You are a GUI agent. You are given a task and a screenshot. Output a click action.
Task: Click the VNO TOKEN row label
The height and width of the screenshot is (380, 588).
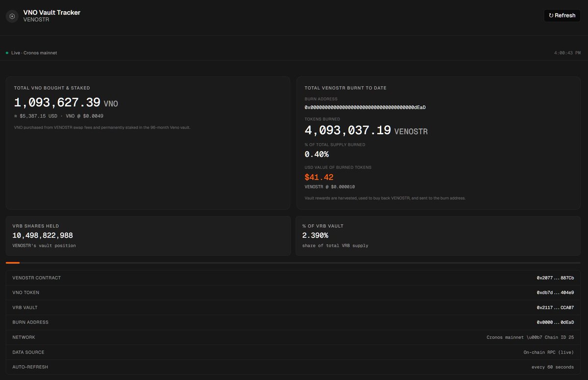pos(26,292)
